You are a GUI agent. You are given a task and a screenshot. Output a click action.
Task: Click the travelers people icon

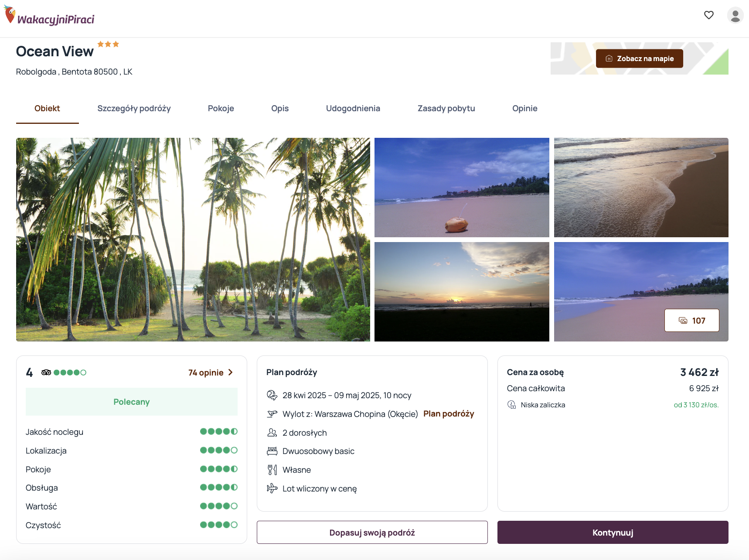coord(272,433)
